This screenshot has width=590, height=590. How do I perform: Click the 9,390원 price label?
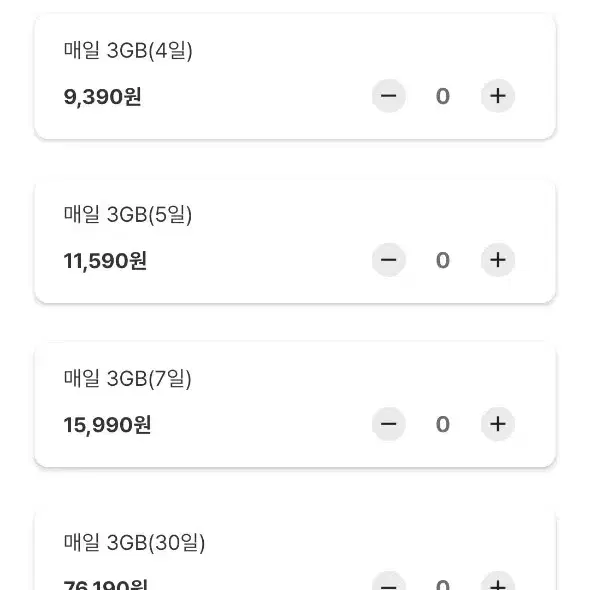point(102,97)
